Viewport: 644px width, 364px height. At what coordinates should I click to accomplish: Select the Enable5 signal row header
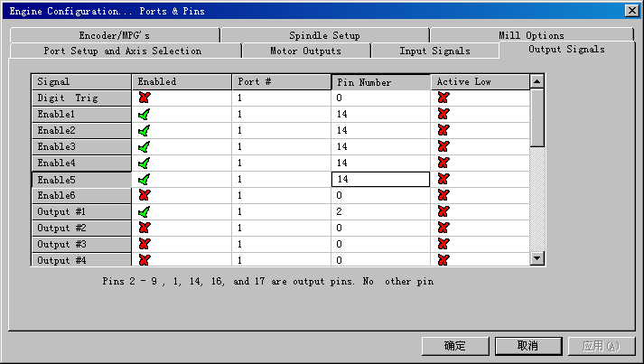pos(81,180)
